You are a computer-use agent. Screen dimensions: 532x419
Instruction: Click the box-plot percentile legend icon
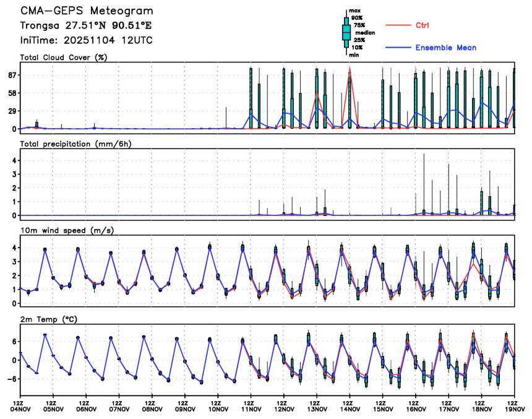point(346,32)
